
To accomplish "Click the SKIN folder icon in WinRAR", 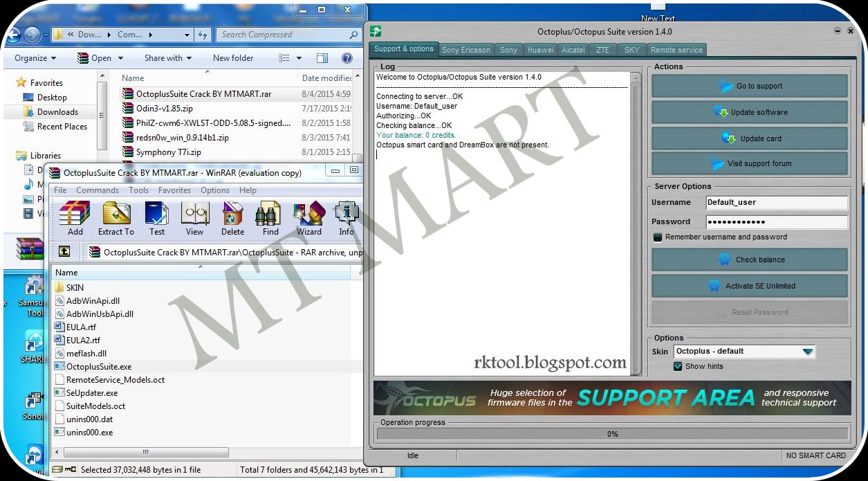I will point(59,288).
